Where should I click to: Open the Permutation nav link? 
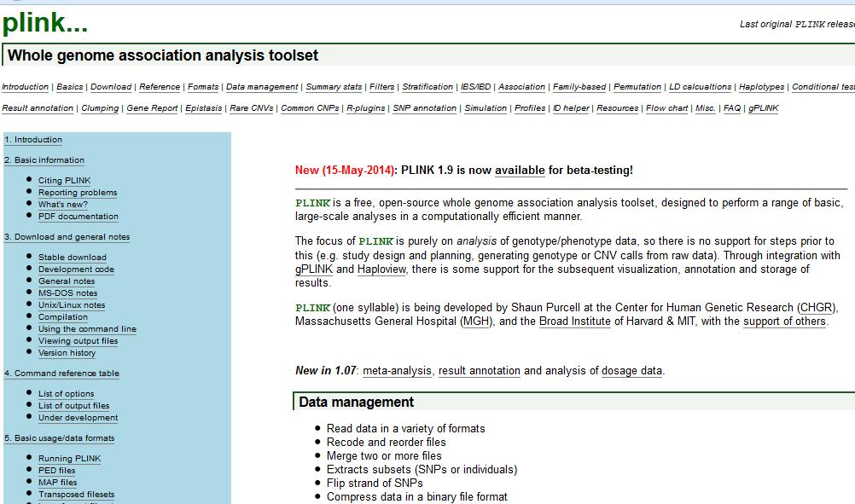point(637,87)
